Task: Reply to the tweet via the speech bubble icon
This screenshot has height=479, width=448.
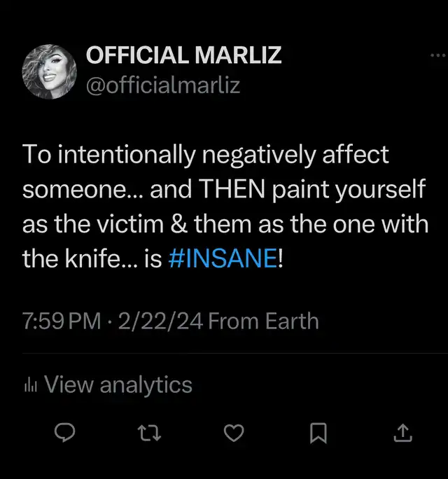Action: click(x=65, y=435)
